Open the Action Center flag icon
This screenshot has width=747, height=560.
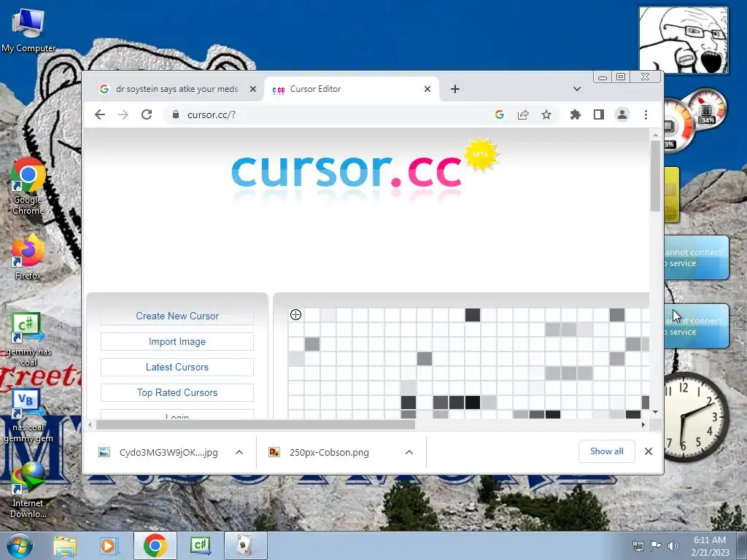coord(656,546)
